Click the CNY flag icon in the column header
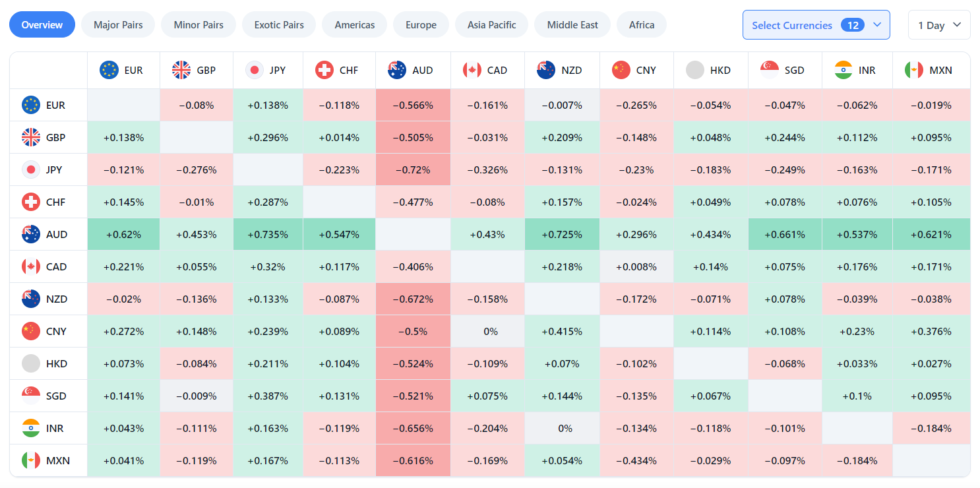 tap(620, 69)
